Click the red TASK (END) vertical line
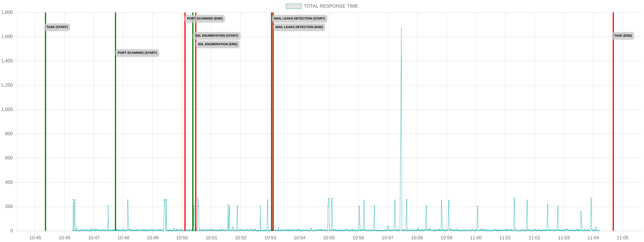The width and height of the screenshot is (644, 242). click(613, 122)
